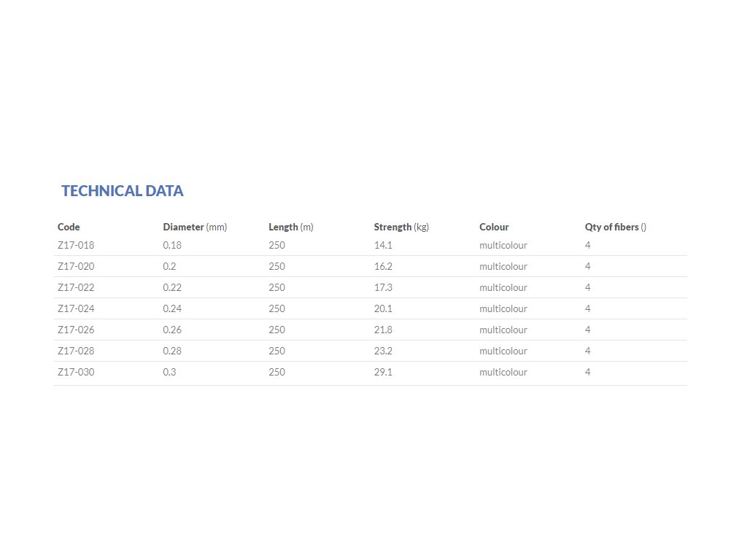Screen dimensions: 747x560
Task: Click product code Z17-020
Action: click(x=76, y=266)
